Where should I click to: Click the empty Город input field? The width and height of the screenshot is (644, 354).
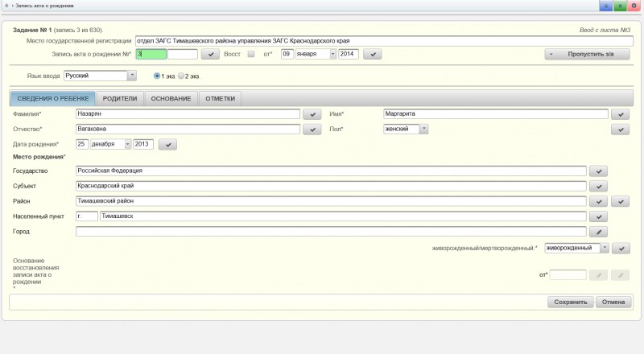[x=331, y=232]
